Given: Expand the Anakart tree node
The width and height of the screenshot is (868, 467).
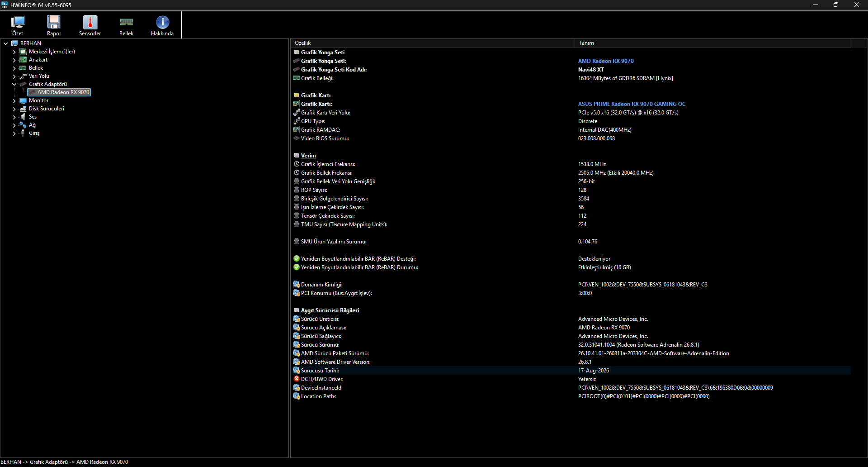Looking at the screenshot, I should point(14,60).
